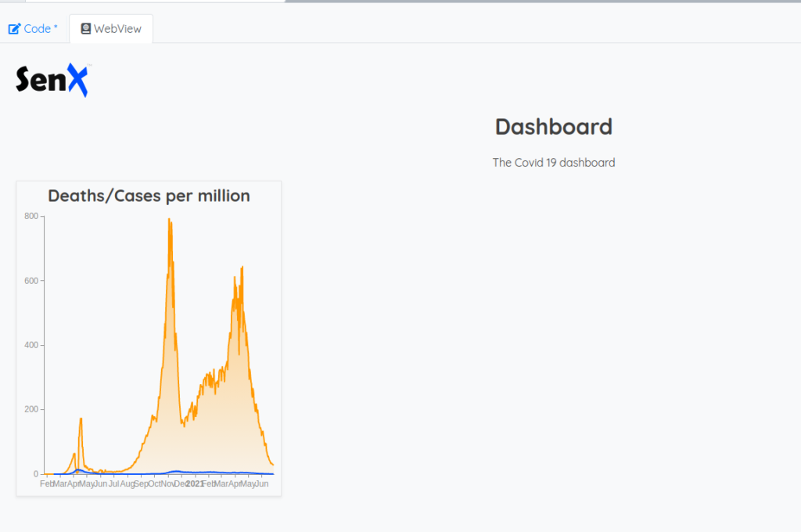Click the 200 label on the y-axis
801x532 pixels.
[x=31, y=410]
